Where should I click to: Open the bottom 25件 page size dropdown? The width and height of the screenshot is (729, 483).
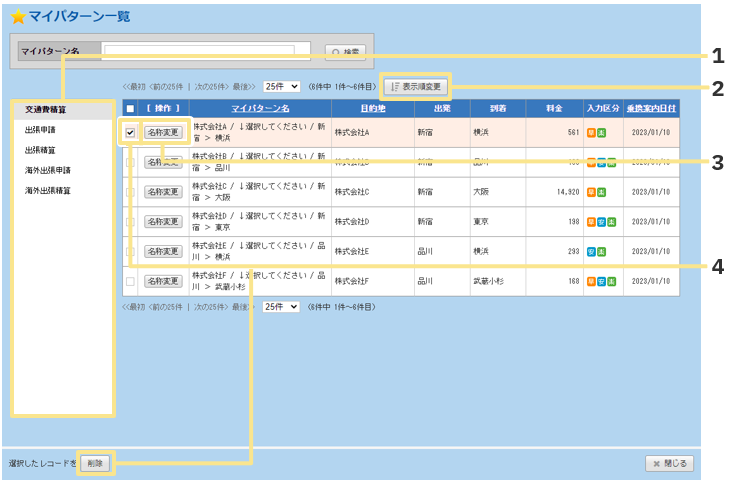tap(281, 307)
